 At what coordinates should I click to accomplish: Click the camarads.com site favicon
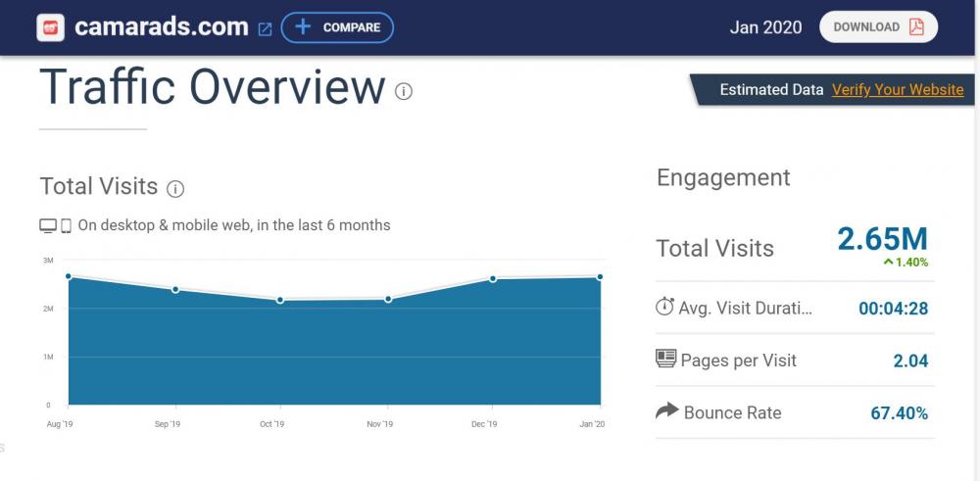pos(51,27)
